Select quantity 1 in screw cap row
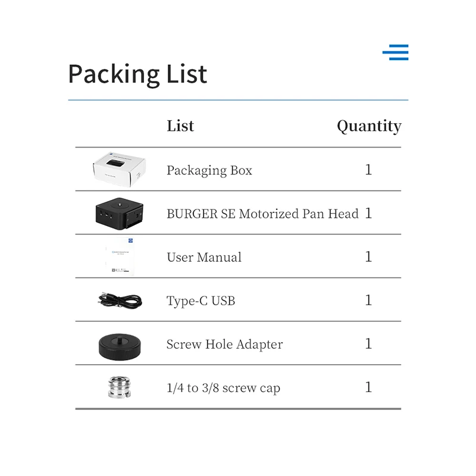This screenshot has width=476, height=476. (x=368, y=387)
